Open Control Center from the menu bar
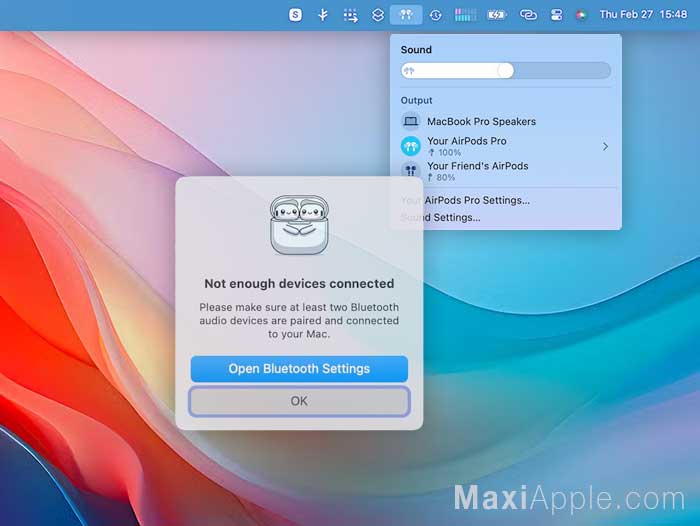The image size is (700, 526). (556, 15)
